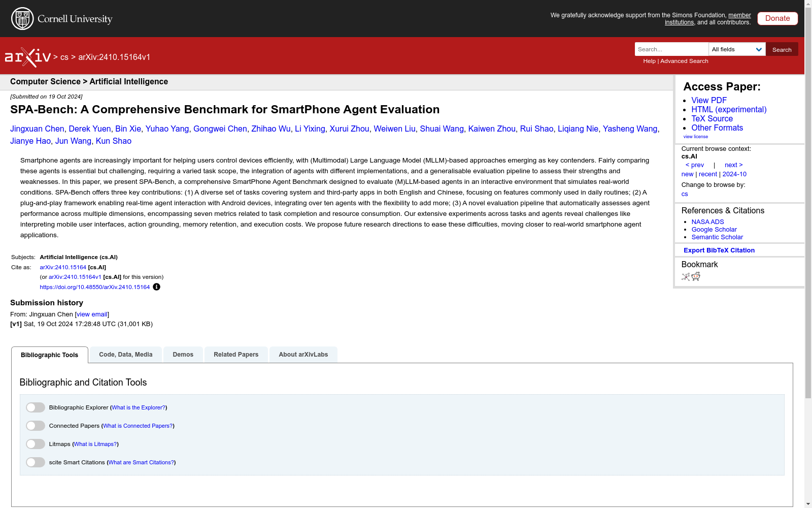The width and height of the screenshot is (812, 508).
Task: Click author Zhihao Wu
Action: click(x=271, y=129)
